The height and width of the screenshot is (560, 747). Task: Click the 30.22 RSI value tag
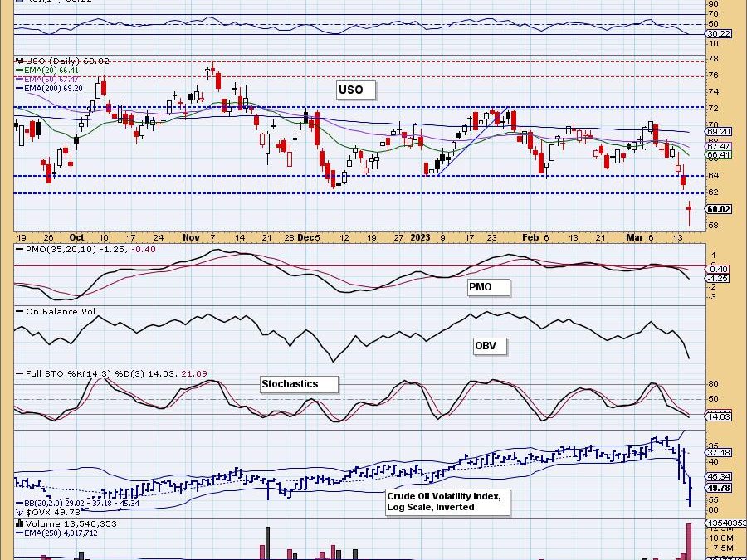point(719,34)
